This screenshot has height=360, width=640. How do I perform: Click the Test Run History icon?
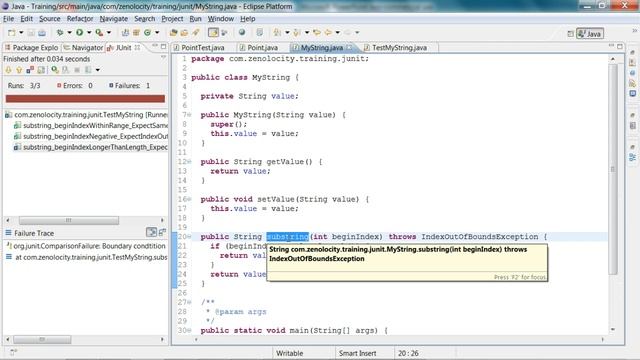pyautogui.click(x=88, y=70)
